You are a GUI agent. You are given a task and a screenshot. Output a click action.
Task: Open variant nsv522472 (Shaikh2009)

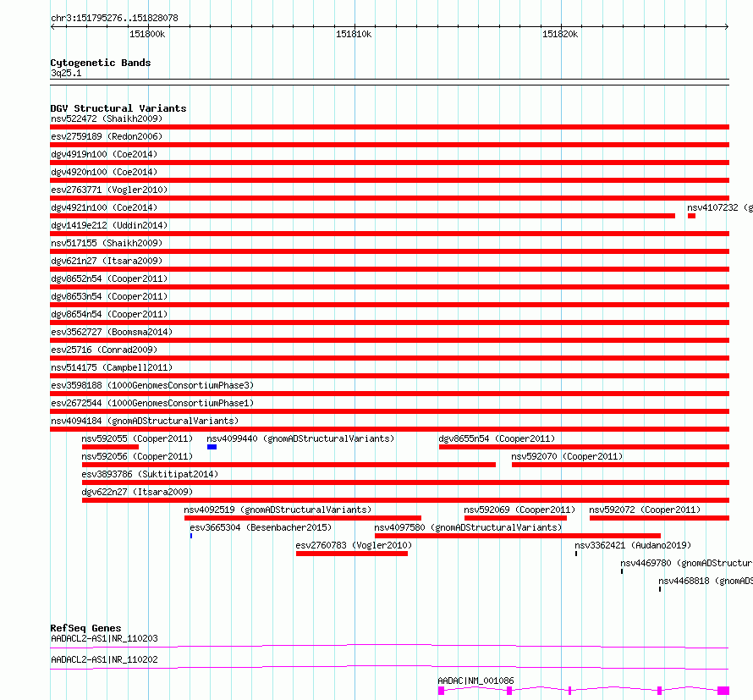tap(389, 127)
